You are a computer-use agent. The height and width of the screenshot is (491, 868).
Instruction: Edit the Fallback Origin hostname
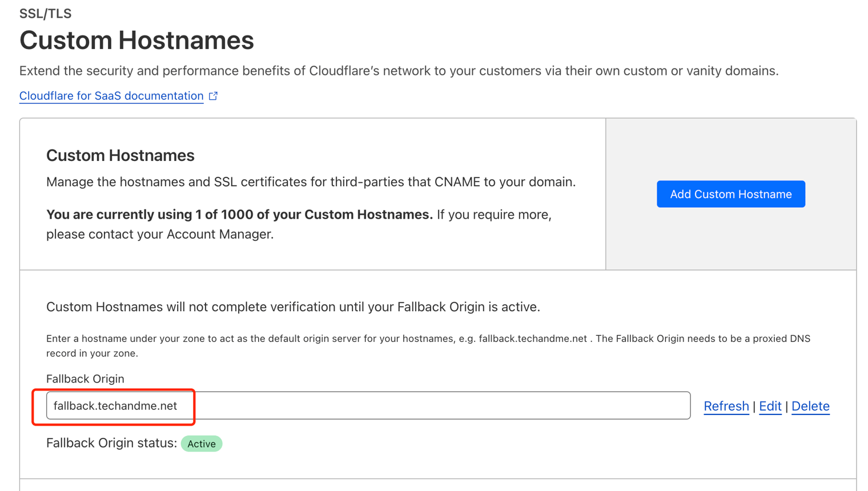[770, 406]
